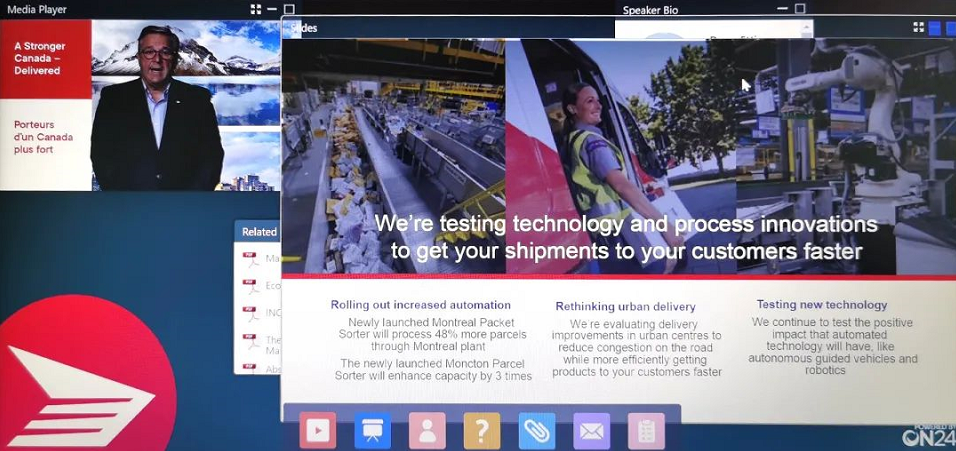Viewport: 956px width, 451px height.
Task: Open the clipboard survey dock icon
Action: [646, 431]
